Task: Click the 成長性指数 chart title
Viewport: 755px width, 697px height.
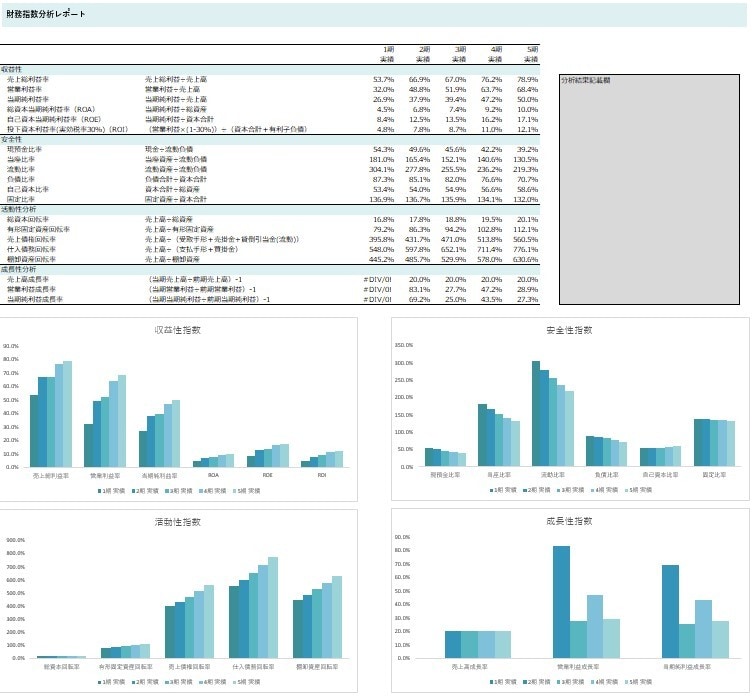Action: 569,521
